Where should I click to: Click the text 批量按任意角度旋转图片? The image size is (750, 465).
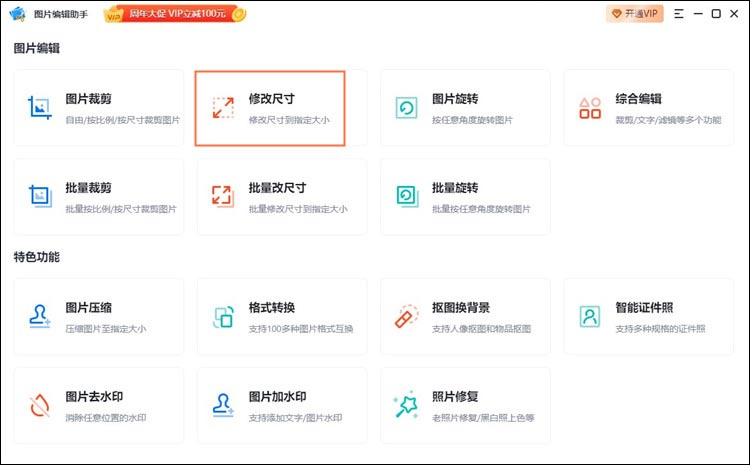tap(481, 209)
